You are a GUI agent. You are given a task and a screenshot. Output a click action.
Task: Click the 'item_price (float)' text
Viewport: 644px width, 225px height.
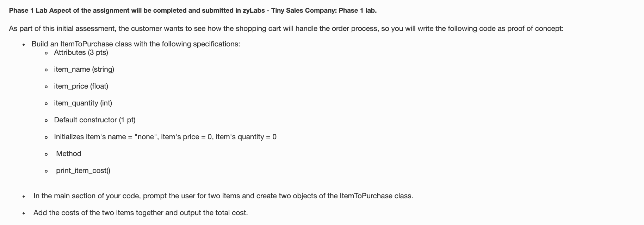pos(81,86)
